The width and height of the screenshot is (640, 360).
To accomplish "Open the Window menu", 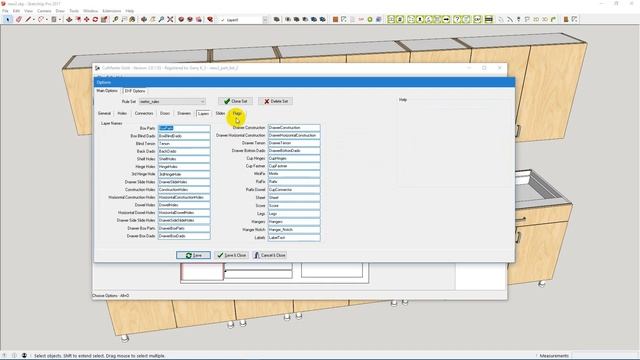I will pyautogui.click(x=90, y=11).
